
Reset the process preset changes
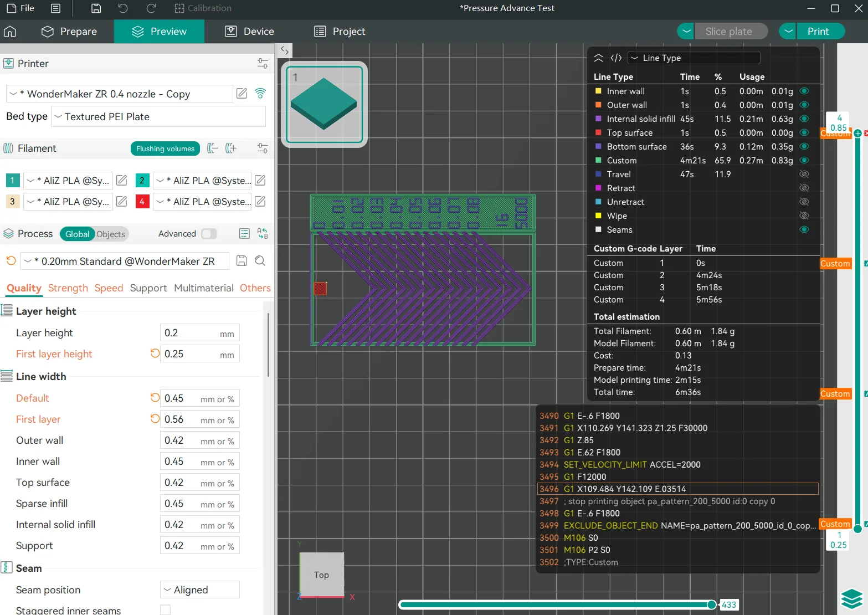click(x=11, y=261)
